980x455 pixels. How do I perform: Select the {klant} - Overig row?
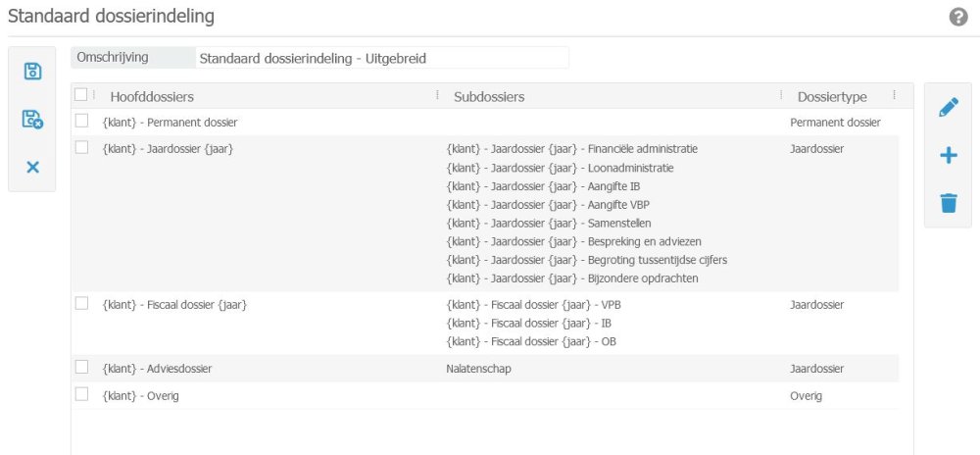[141, 395]
